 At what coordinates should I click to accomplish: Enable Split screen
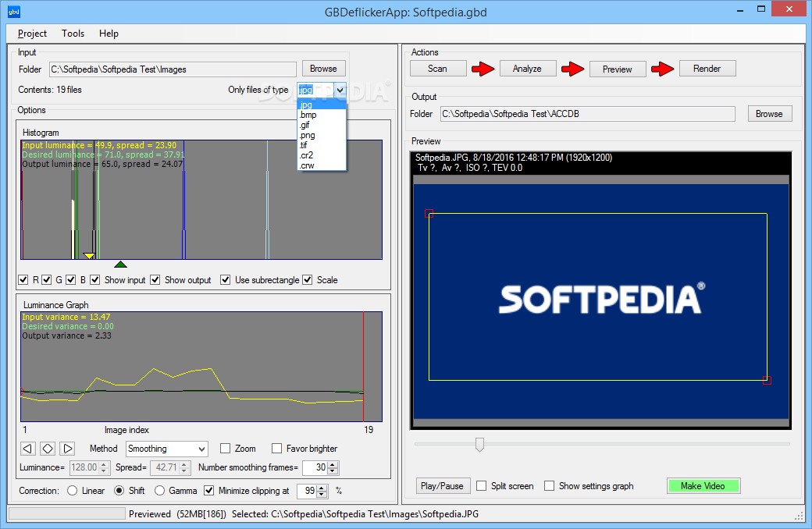coord(482,486)
